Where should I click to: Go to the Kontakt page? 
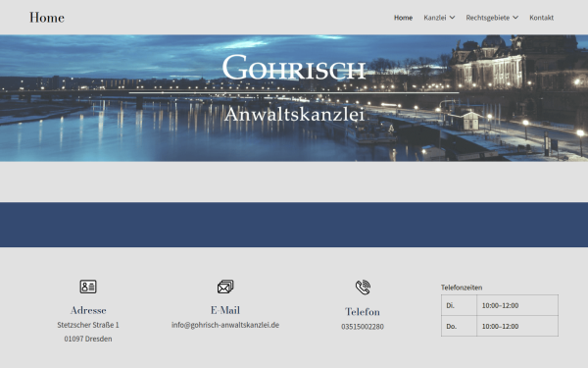click(542, 18)
